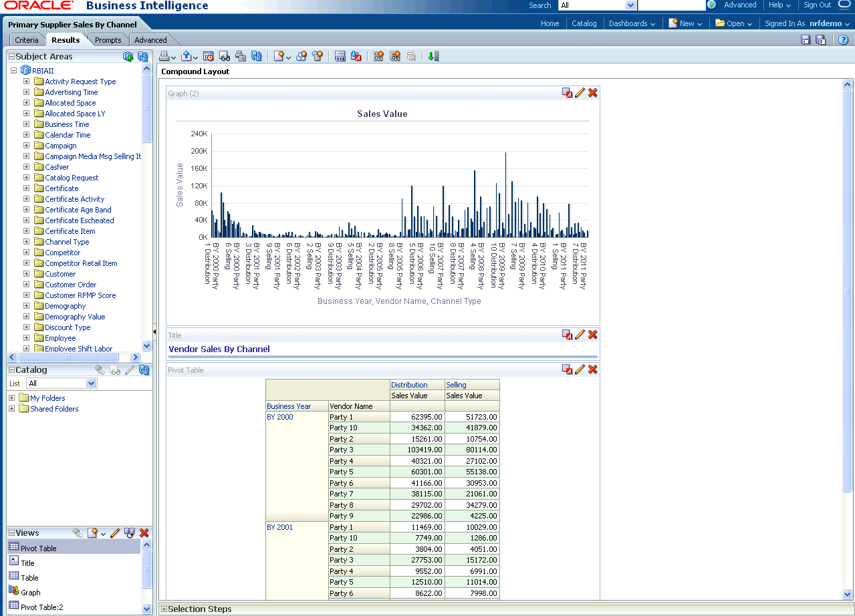Open Help via the blue question mark icon

pos(843,40)
